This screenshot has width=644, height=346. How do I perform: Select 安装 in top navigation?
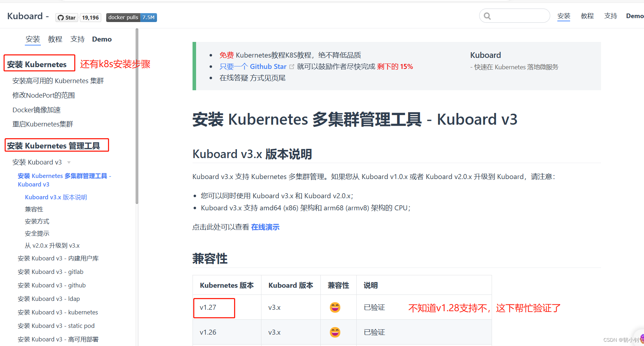coord(564,16)
